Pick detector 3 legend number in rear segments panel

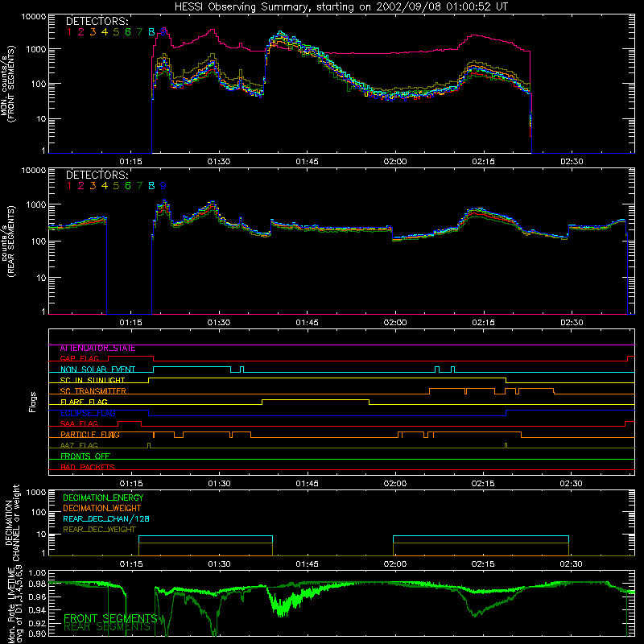[x=93, y=186]
